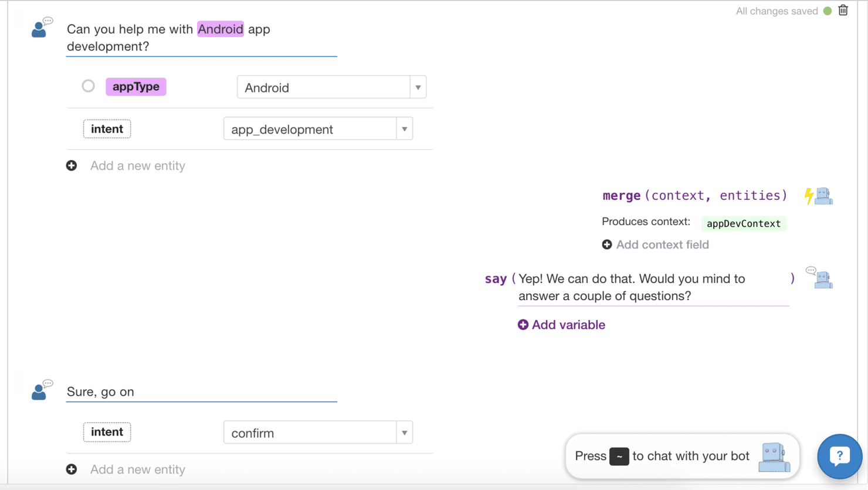Click the bot speech icon beside say
Viewport: 868px width, 490px height.
pos(820,278)
